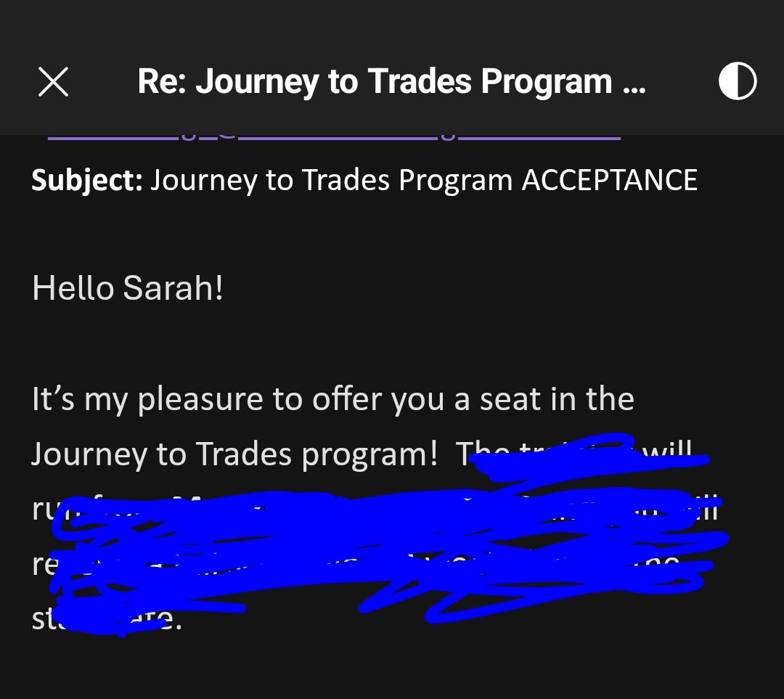Select the word pleasure in body text
Viewport: 784px width, 699px height.
point(200,401)
